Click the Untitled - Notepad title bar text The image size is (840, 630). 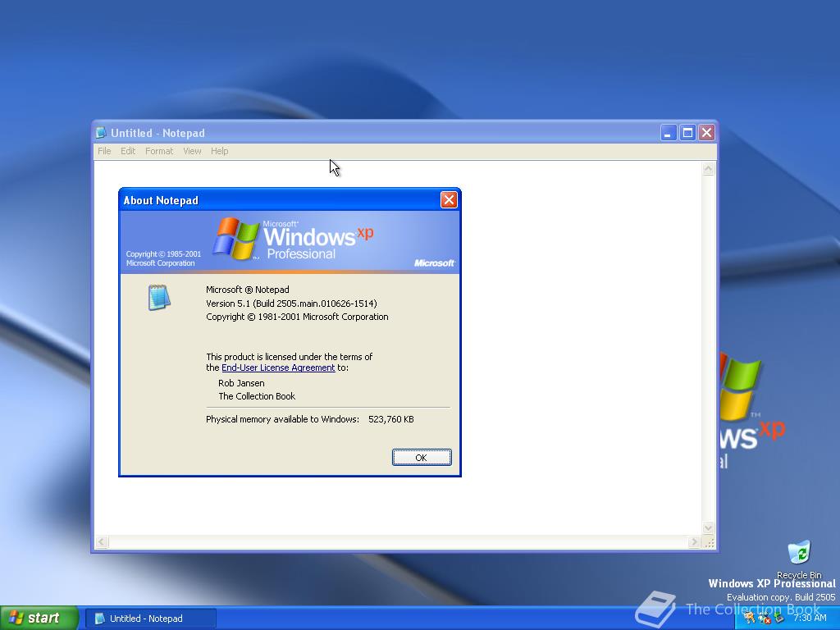pos(157,133)
